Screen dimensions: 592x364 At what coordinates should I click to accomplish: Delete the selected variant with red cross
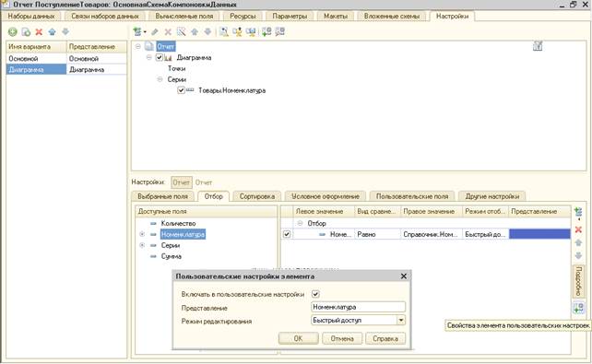[x=39, y=32]
